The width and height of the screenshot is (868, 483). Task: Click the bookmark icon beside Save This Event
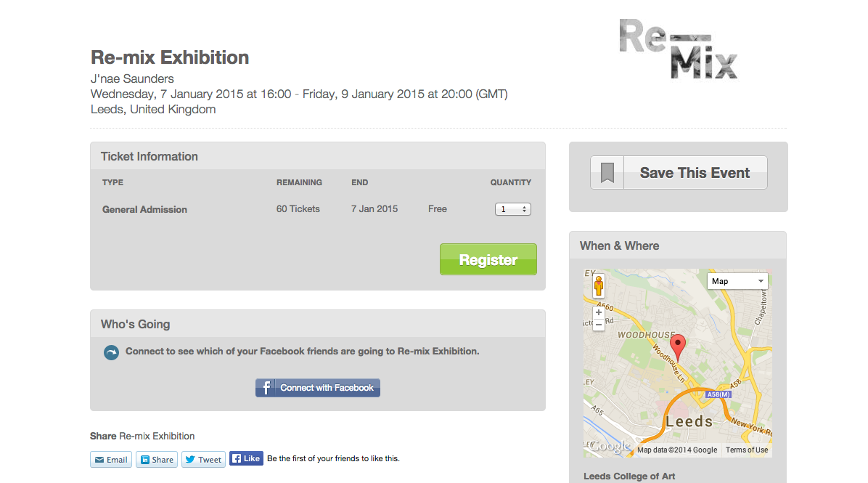pos(607,173)
